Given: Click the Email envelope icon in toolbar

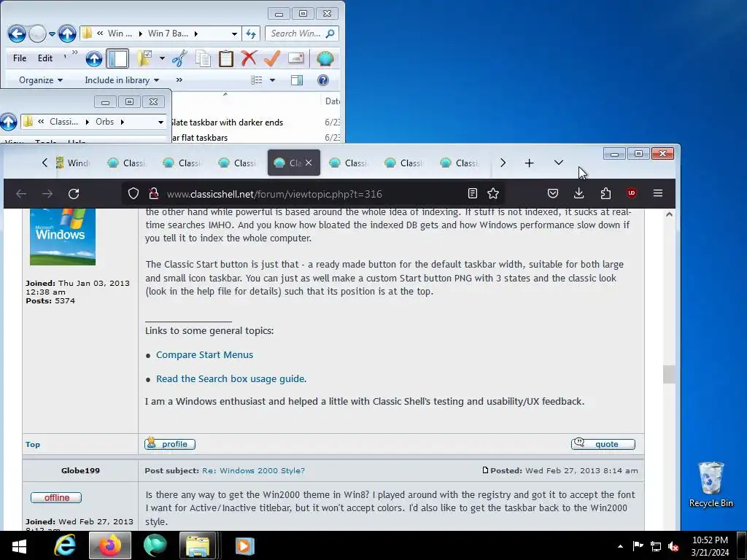Looking at the screenshot, I should [296, 58].
